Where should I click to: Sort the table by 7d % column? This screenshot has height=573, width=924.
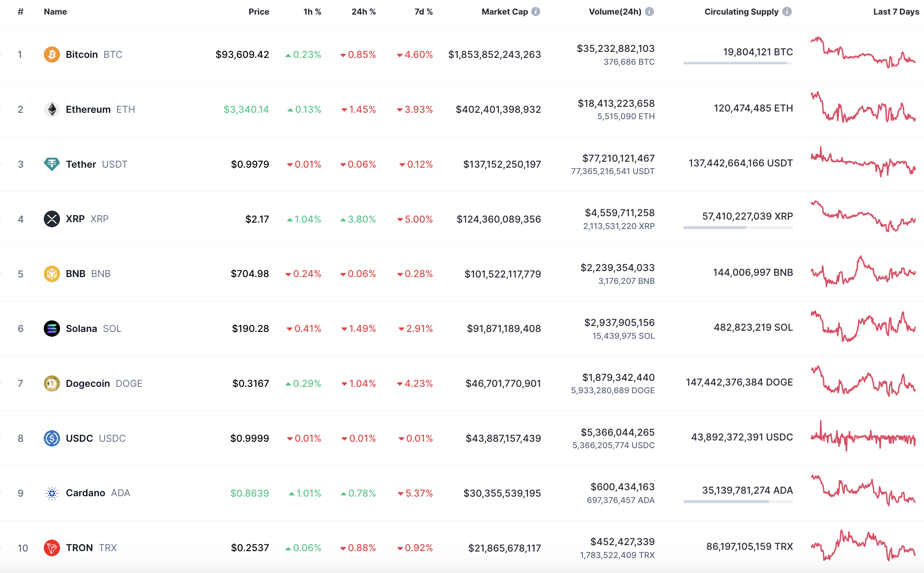click(423, 12)
